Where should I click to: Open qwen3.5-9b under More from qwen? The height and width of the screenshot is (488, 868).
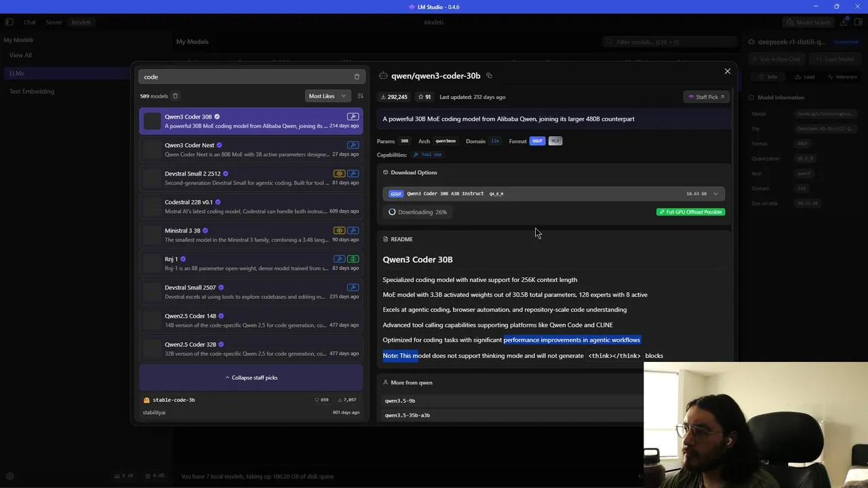tap(400, 401)
